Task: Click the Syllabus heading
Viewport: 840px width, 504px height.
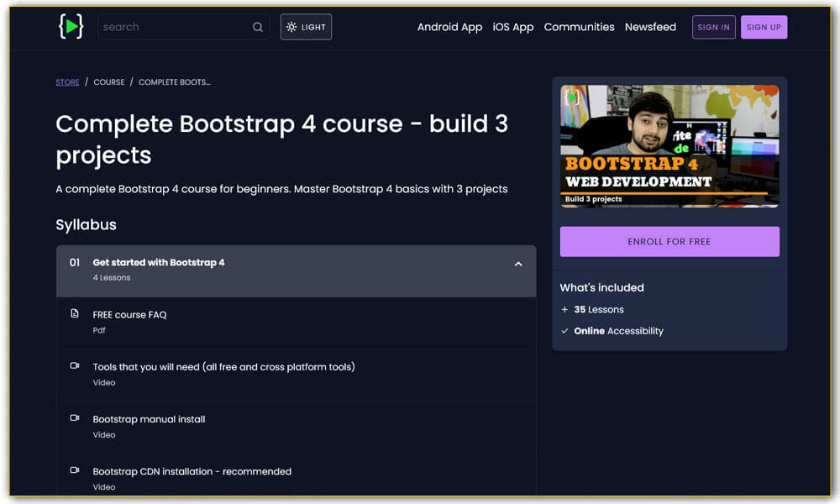Action: coord(87,225)
